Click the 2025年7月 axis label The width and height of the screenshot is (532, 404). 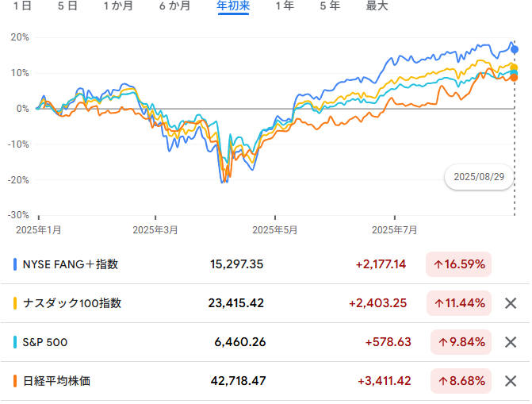[394, 230]
